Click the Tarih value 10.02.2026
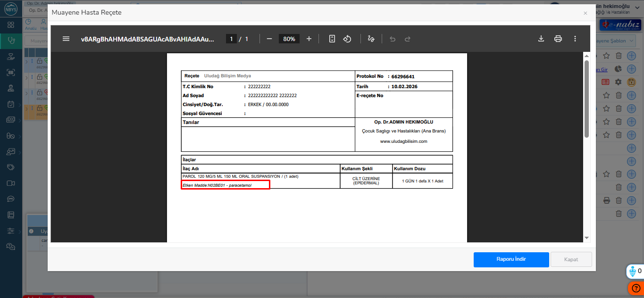The height and width of the screenshot is (298, 644). click(x=404, y=87)
